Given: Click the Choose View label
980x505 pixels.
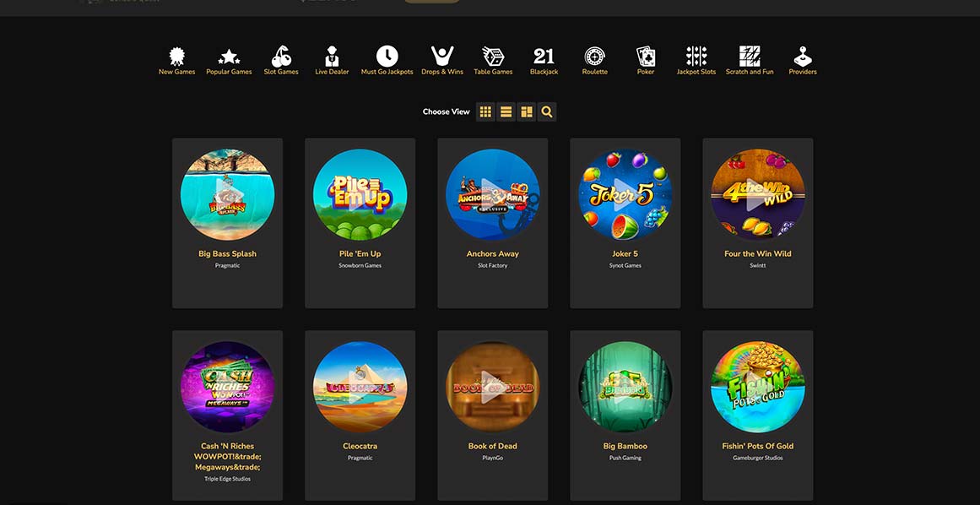Looking at the screenshot, I should [447, 111].
